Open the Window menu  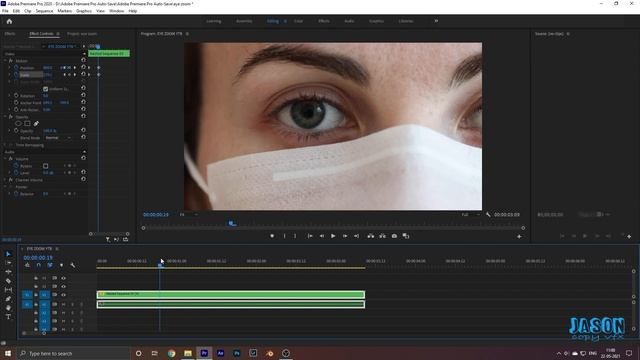[116, 11]
